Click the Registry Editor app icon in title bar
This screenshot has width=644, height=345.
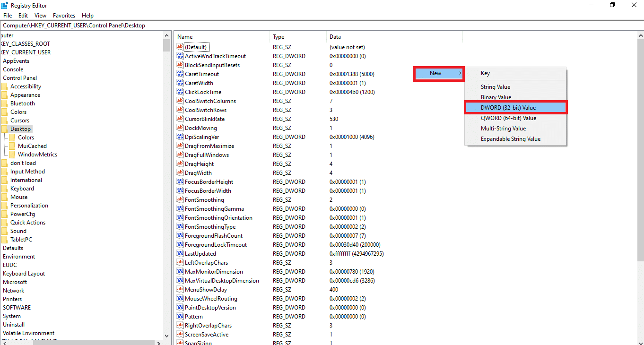pyautogui.click(x=4, y=5)
